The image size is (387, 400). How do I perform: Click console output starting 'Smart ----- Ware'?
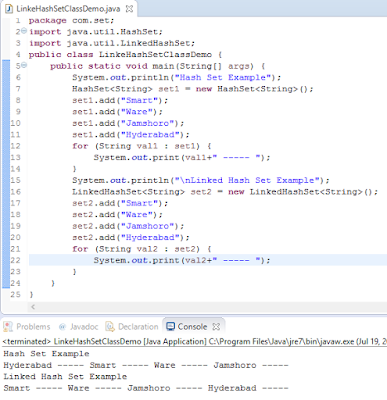tap(146, 388)
